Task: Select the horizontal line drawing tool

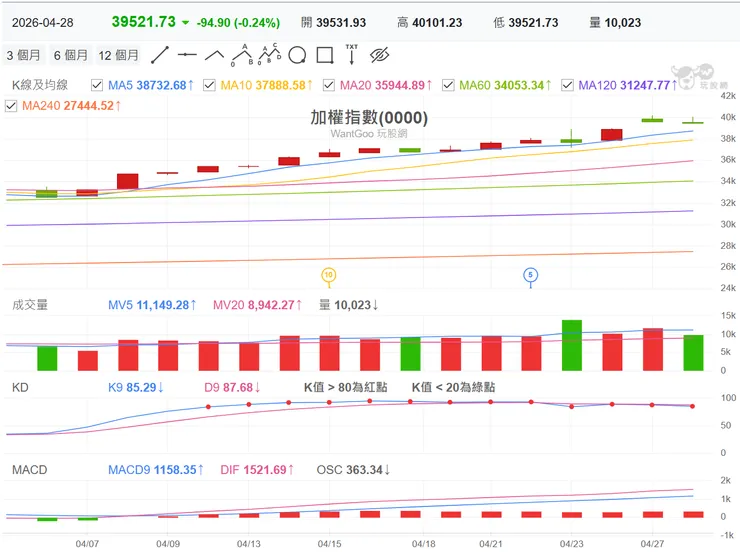Action: 187,55
